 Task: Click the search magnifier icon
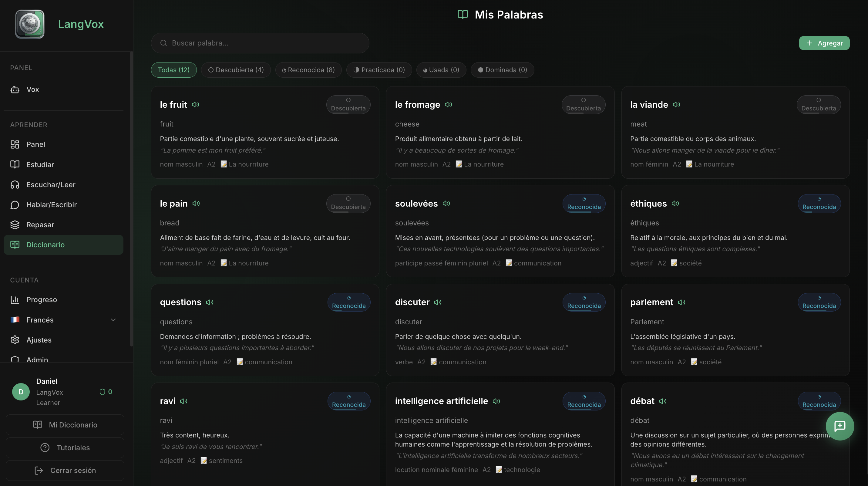point(163,43)
